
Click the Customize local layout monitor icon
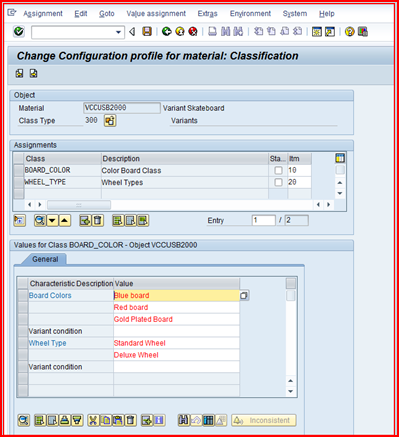point(363,32)
